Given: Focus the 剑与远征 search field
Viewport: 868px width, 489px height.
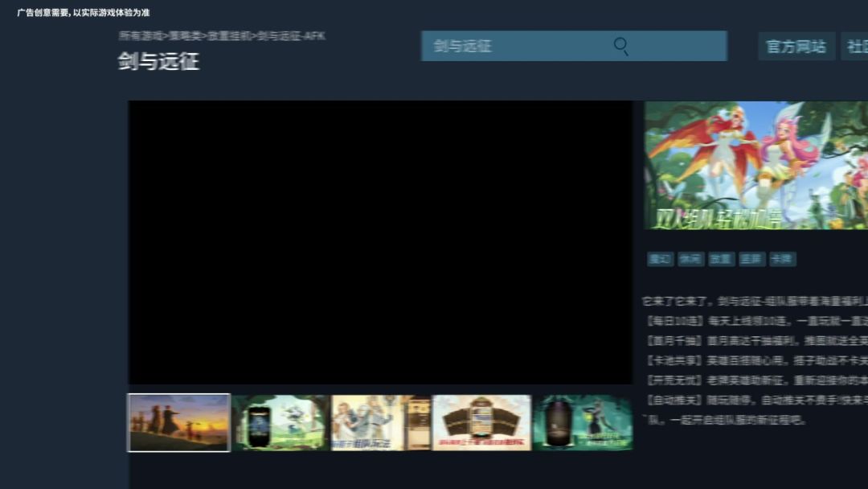Looking at the screenshot, I should point(574,46).
